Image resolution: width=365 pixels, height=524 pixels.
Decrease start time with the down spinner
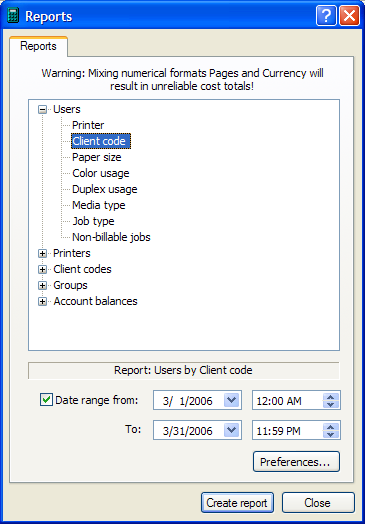[x=331, y=404]
